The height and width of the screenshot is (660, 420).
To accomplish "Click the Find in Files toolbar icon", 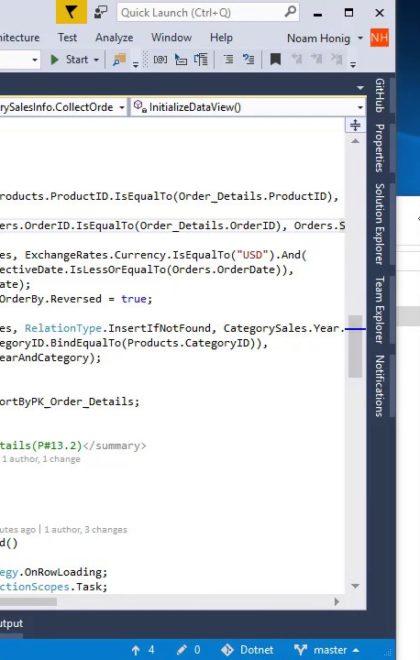I will click(x=119, y=60).
